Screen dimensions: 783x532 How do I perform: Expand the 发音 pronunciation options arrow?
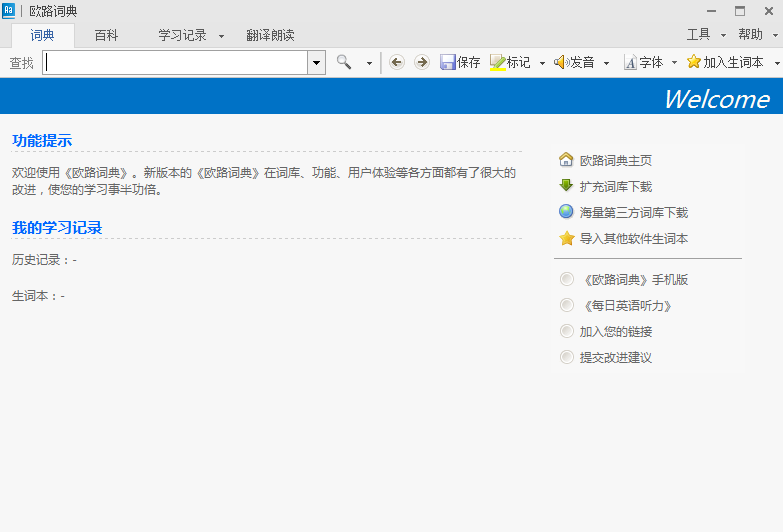606,63
